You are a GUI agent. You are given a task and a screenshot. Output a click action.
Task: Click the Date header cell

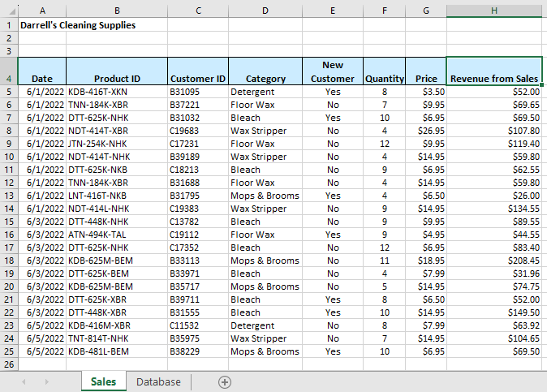tap(42, 71)
